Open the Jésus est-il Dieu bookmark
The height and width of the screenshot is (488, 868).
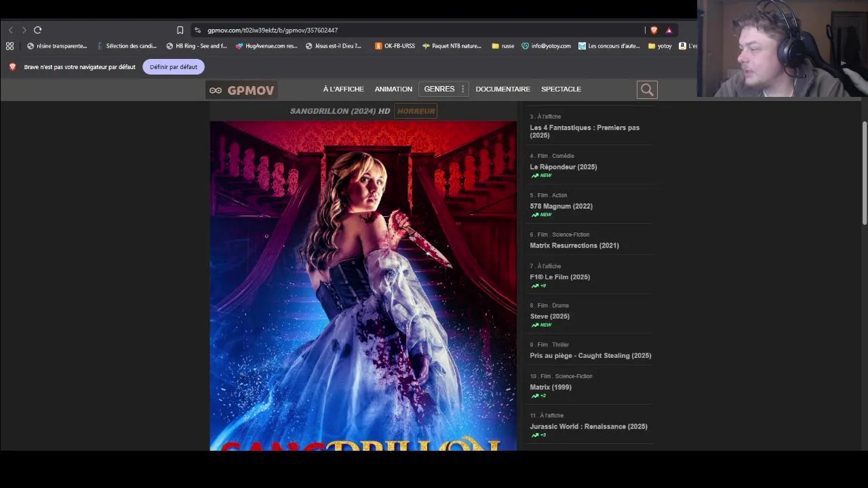tap(334, 46)
